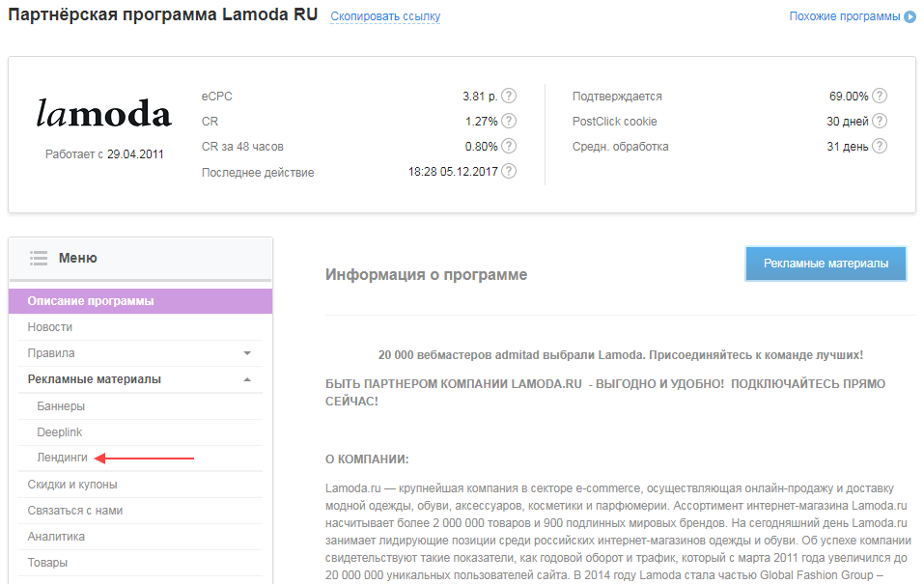Open Скидки и купоны menu item
The image size is (924, 584).
[x=72, y=485]
